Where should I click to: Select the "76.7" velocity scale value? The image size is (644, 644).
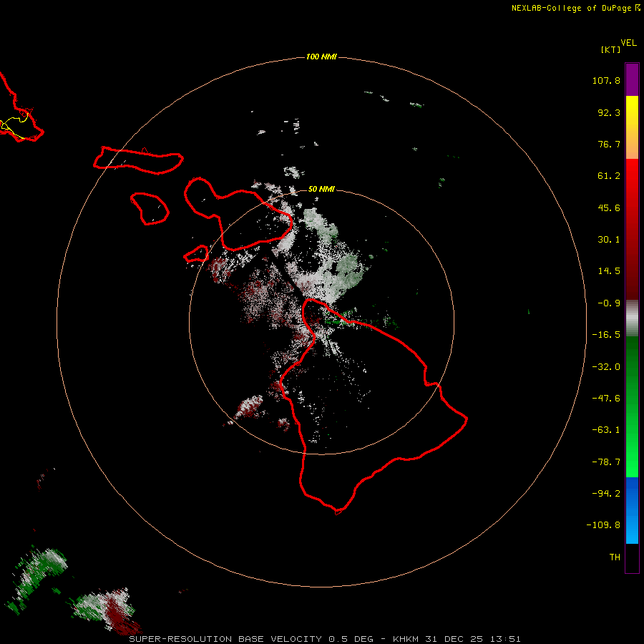609,144
